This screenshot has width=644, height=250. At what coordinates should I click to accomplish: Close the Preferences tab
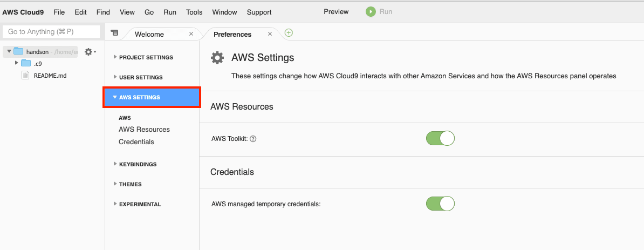pos(270,33)
